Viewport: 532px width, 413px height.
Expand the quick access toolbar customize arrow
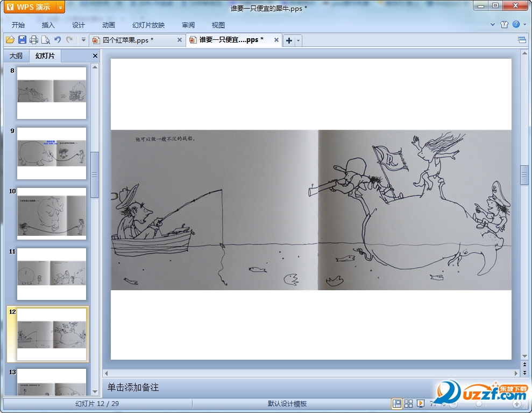coord(83,40)
